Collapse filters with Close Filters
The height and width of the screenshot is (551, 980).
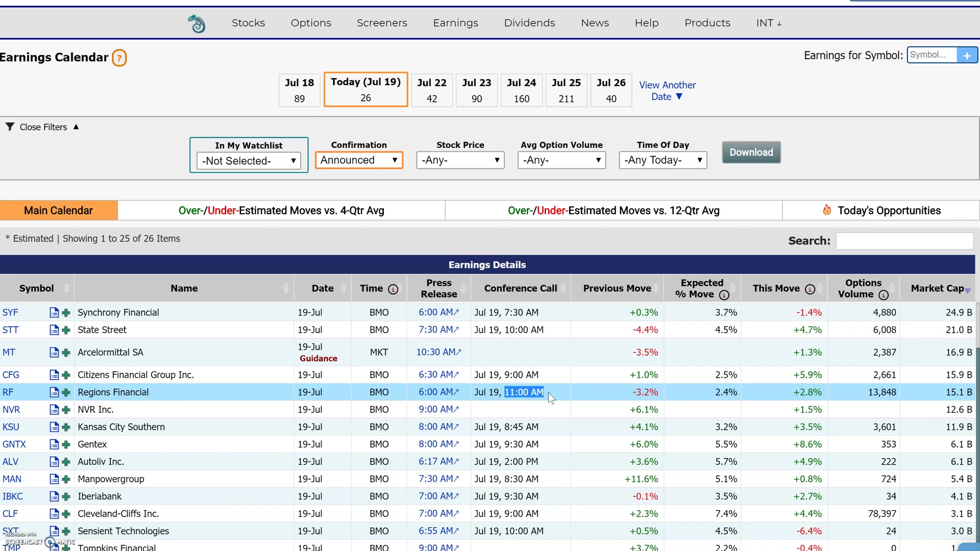43,127
